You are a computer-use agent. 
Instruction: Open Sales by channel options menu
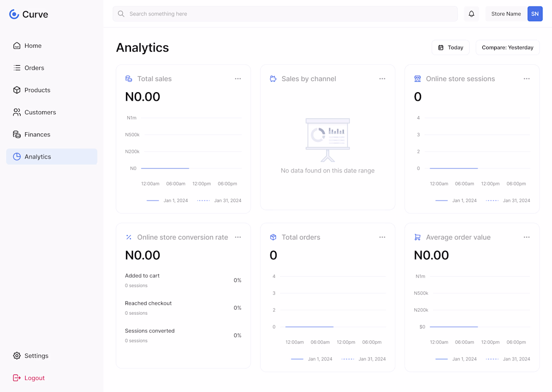point(382,79)
